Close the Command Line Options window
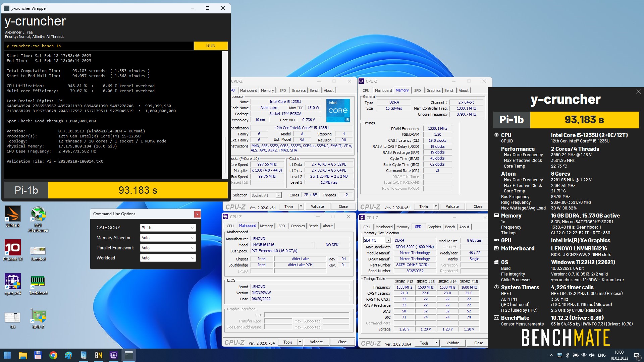Image resolution: width=644 pixels, height=362 pixels. (x=197, y=214)
